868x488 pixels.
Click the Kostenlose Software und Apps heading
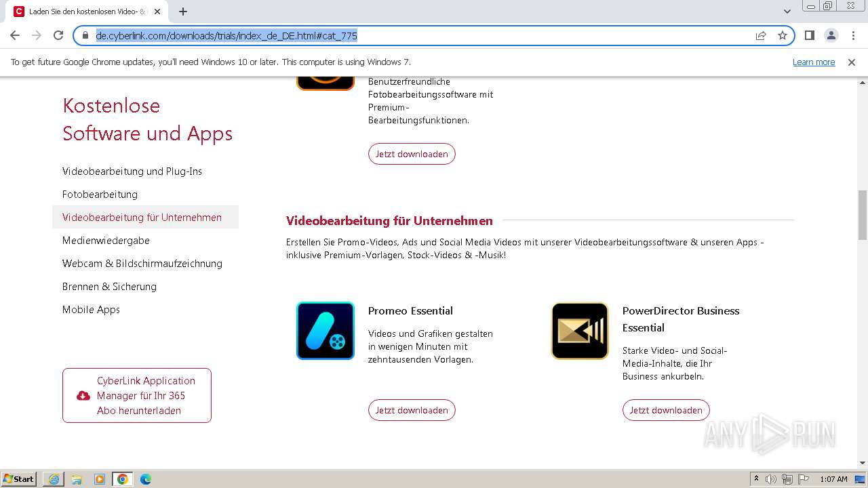(147, 119)
